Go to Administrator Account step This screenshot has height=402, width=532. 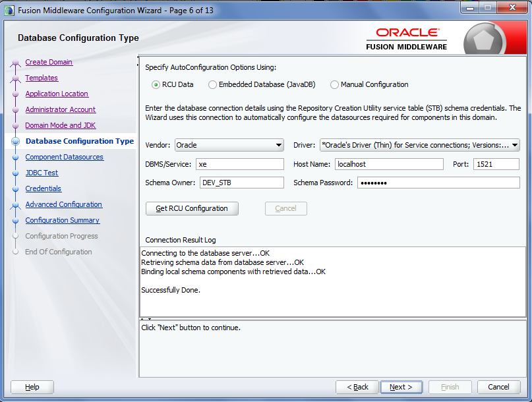[x=61, y=109]
